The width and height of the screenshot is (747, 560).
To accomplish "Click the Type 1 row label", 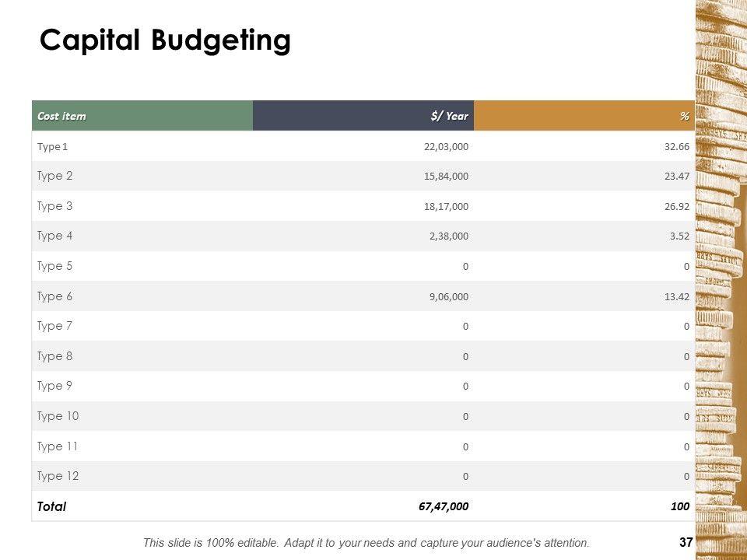I will click(53, 146).
